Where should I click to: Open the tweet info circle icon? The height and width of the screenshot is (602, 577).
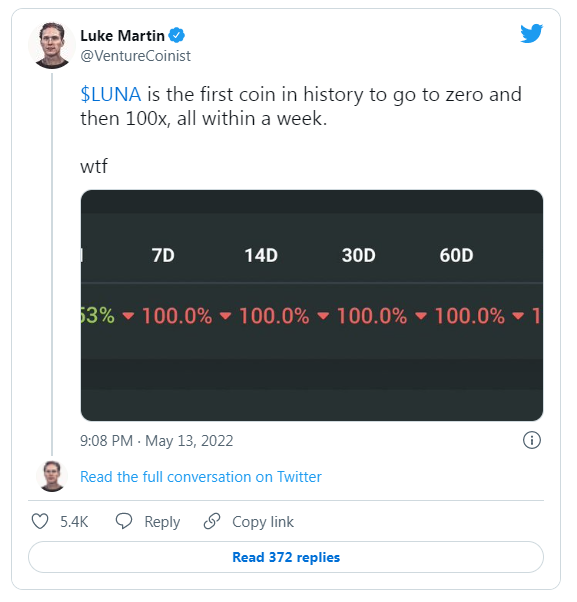[532, 440]
